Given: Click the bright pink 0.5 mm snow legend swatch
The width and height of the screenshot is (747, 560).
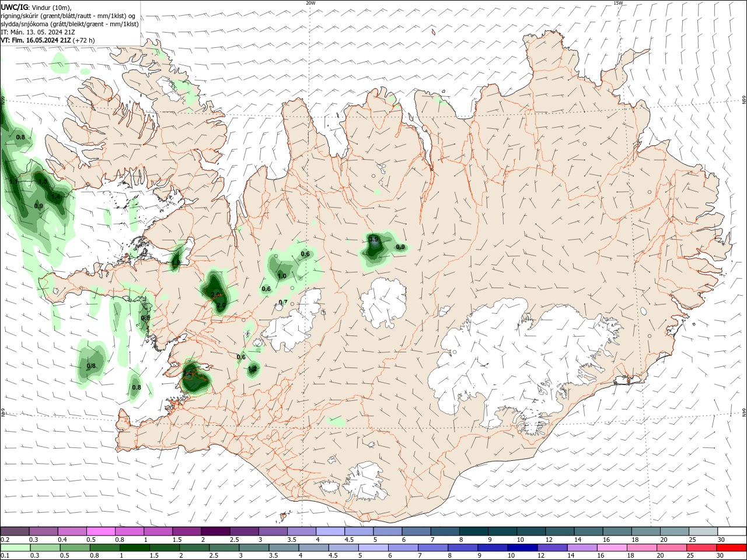Looking at the screenshot, I should coord(101,531).
